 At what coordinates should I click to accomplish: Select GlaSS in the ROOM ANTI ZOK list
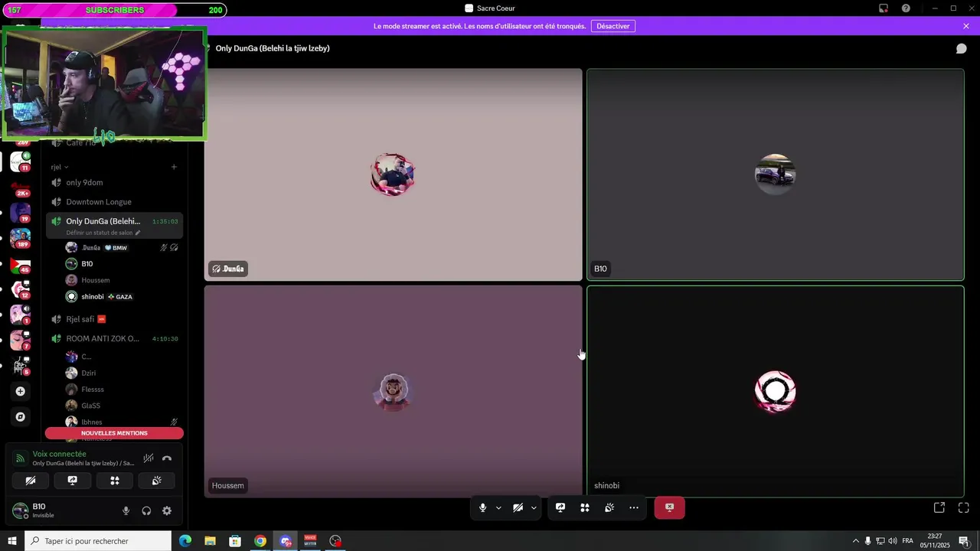[x=122, y=406]
